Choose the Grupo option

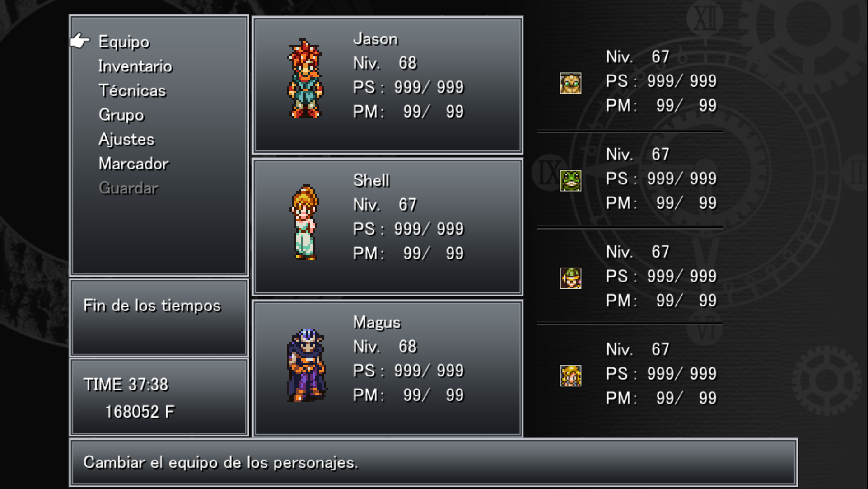click(121, 115)
